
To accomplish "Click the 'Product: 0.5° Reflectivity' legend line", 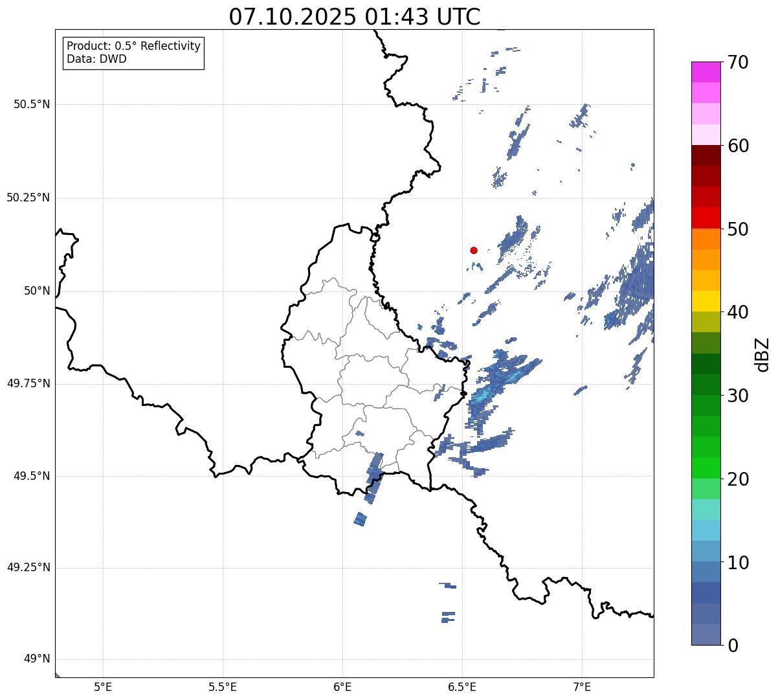I will (x=133, y=46).
